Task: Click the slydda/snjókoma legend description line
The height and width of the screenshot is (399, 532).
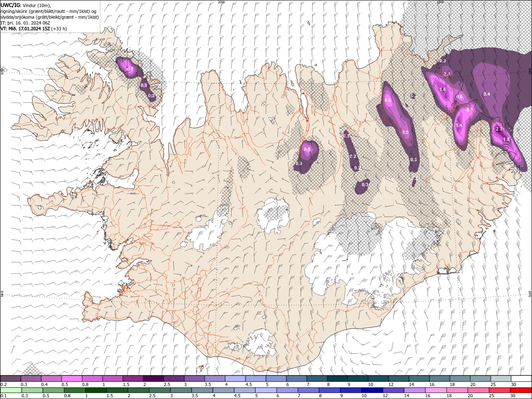Action: click(x=50, y=17)
